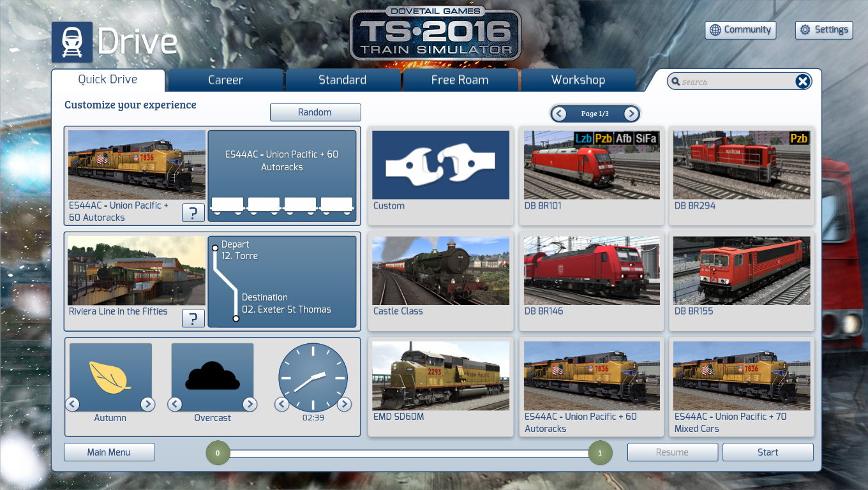Viewport: 868px width, 490px height.
Task: Clear the search with the X icon
Action: point(803,81)
